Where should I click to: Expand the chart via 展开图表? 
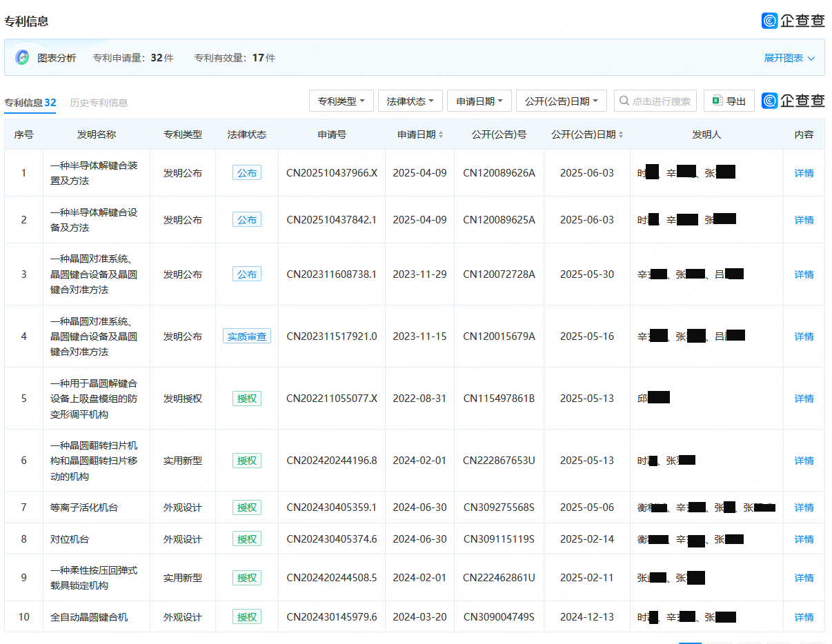click(x=789, y=58)
